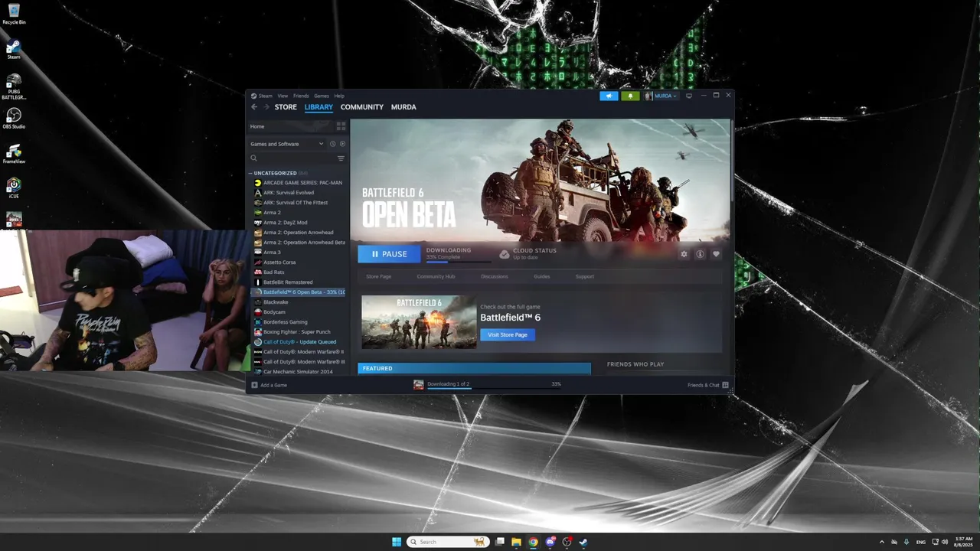This screenshot has width=980, height=551.
Task: Pause the Battlefield 6 download
Action: point(389,254)
